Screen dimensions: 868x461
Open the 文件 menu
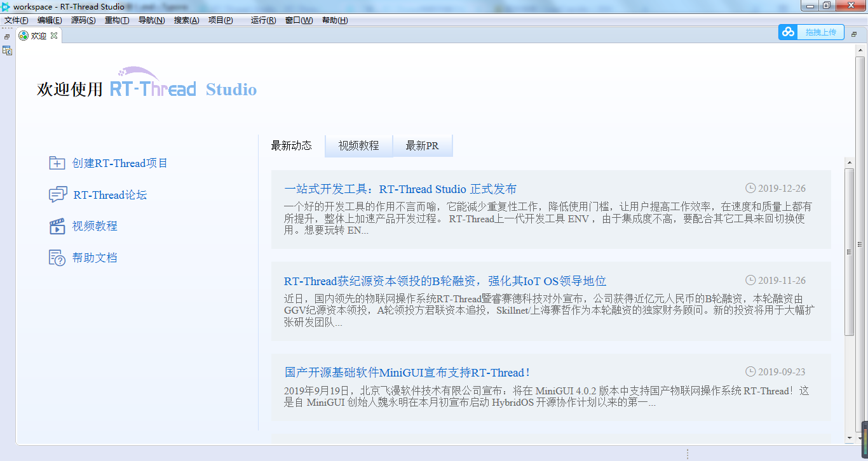15,20
